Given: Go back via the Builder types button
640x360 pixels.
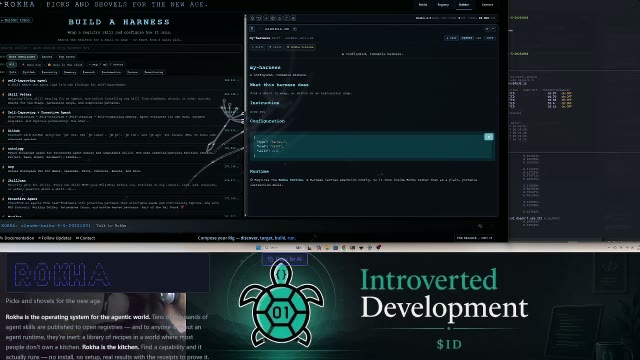Looking at the screenshot, I should point(16,20).
